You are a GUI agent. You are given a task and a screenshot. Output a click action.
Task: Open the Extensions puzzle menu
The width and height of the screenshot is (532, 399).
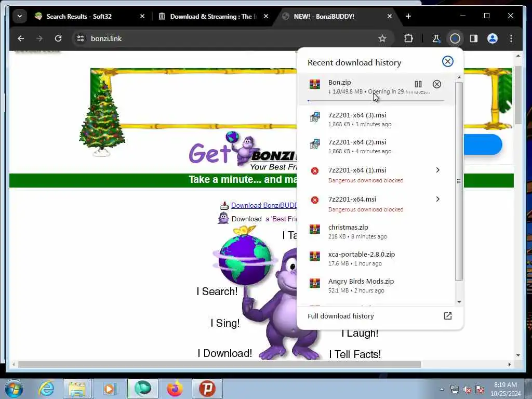coord(408,38)
